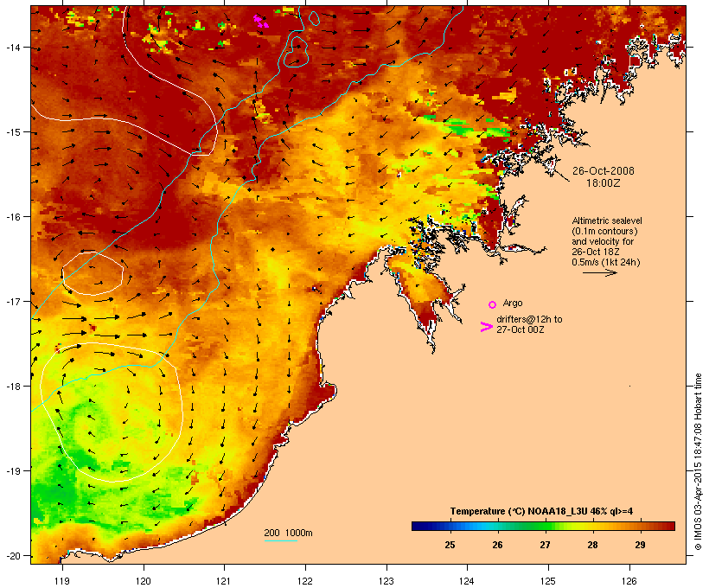The width and height of the screenshot is (709, 588).
Task: Click the '0.5m/s (1kt 24h)' text
Action: click(606, 262)
